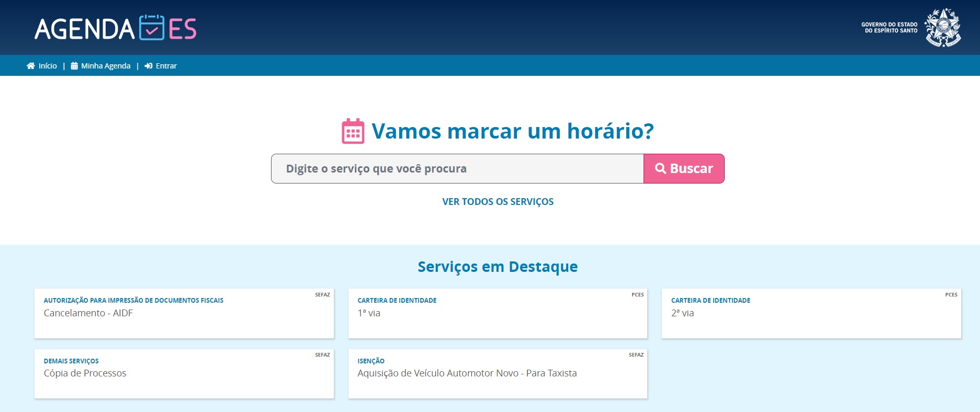This screenshot has height=412, width=980.
Task: Click the calendar icon beside Minha Agenda
Action: (74, 66)
